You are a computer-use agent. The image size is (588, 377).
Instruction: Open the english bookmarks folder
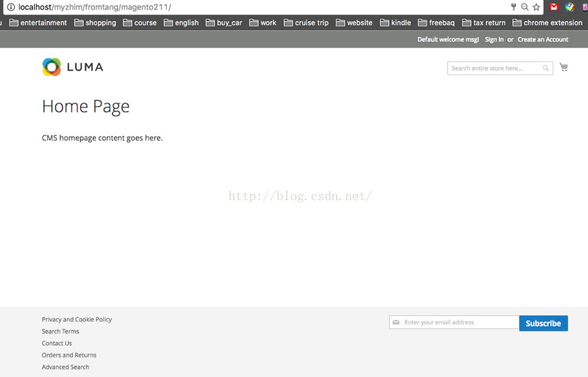point(181,23)
